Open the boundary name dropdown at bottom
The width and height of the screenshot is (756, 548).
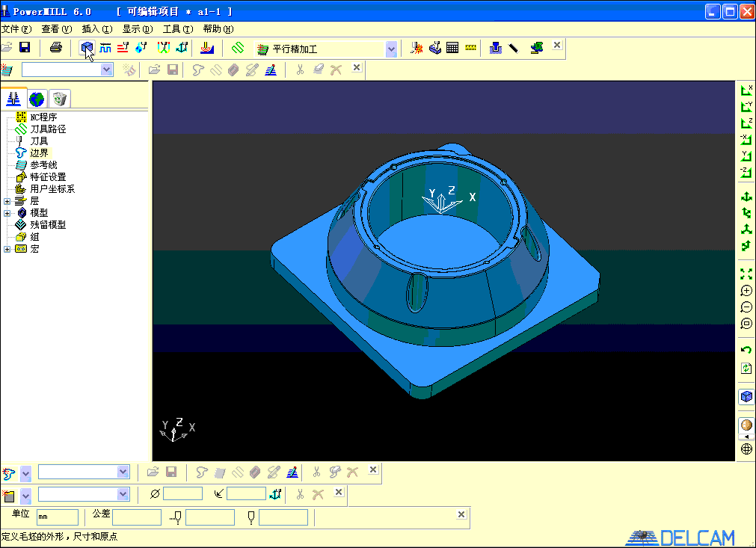click(123, 472)
